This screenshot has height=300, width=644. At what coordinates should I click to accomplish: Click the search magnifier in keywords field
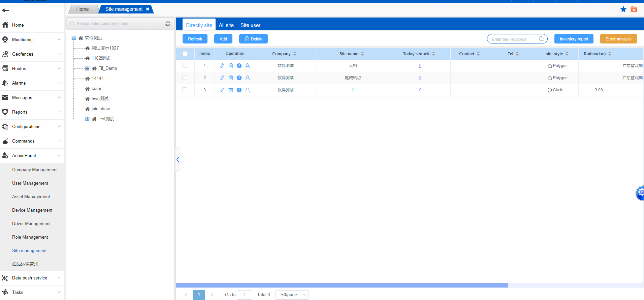(541, 39)
